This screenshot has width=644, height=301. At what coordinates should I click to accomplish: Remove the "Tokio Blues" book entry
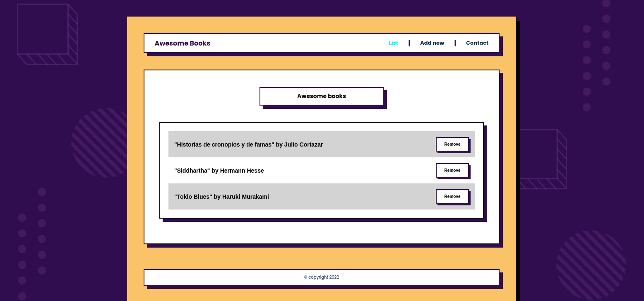point(452,196)
